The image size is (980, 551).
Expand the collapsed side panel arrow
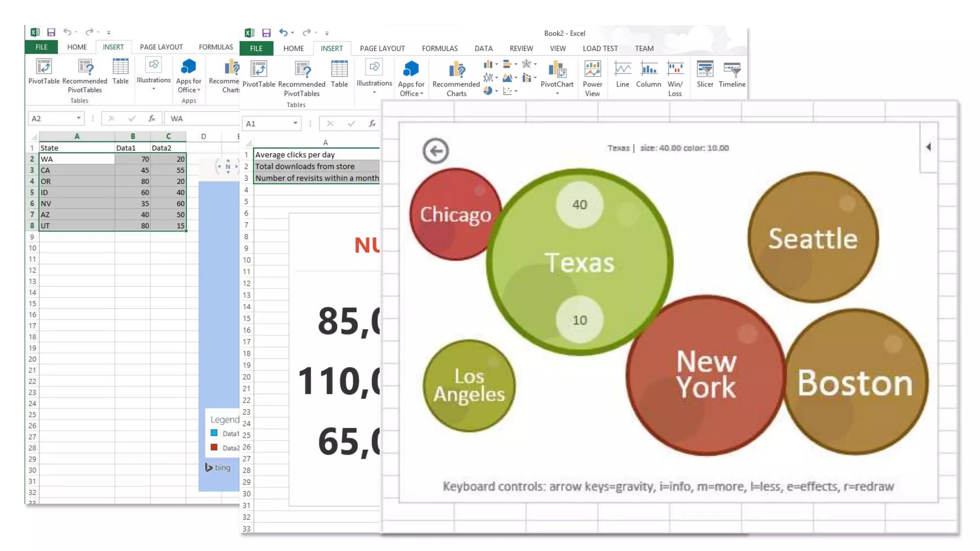point(928,147)
